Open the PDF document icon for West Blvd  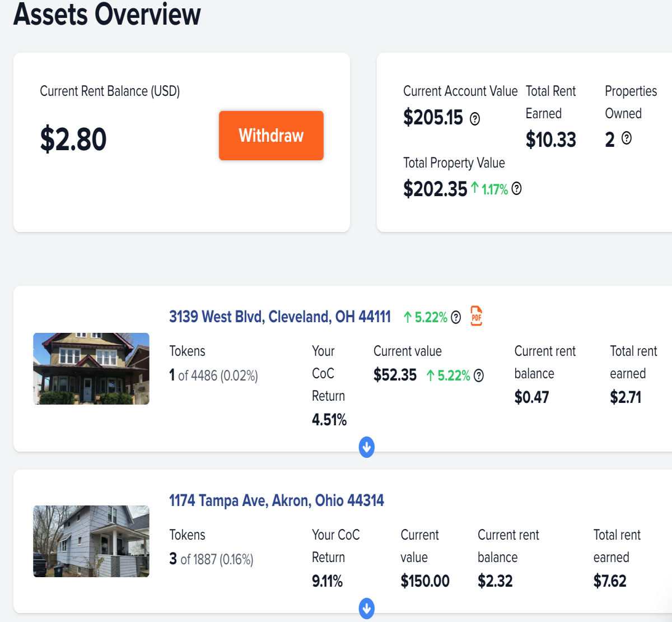(x=476, y=316)
